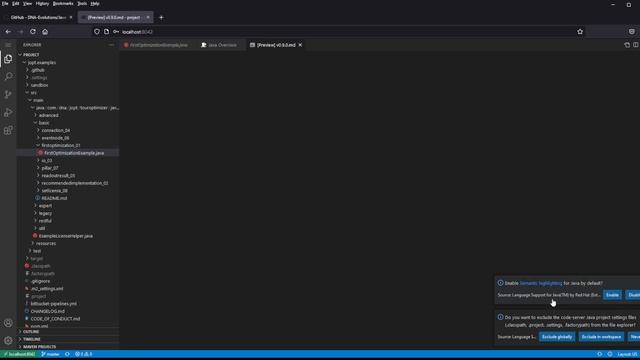The height and width of the screenshot is (360, 640).
Task: Open the Help menu
Action: click(x=95, y=4)
